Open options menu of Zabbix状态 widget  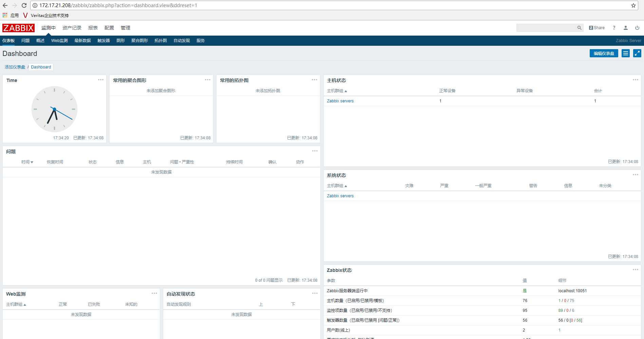click(636, 270)
